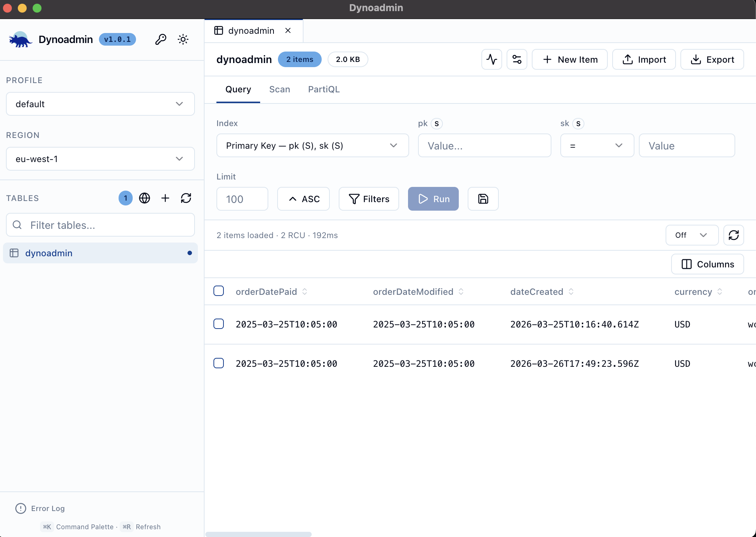
Task: Click the New Item button
Action: (x=570, y=59)
